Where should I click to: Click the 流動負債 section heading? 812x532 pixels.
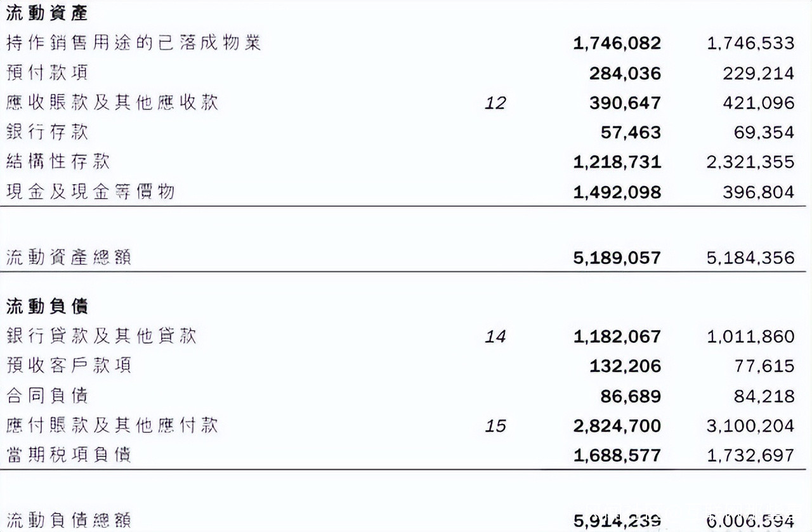click(47, 307)
